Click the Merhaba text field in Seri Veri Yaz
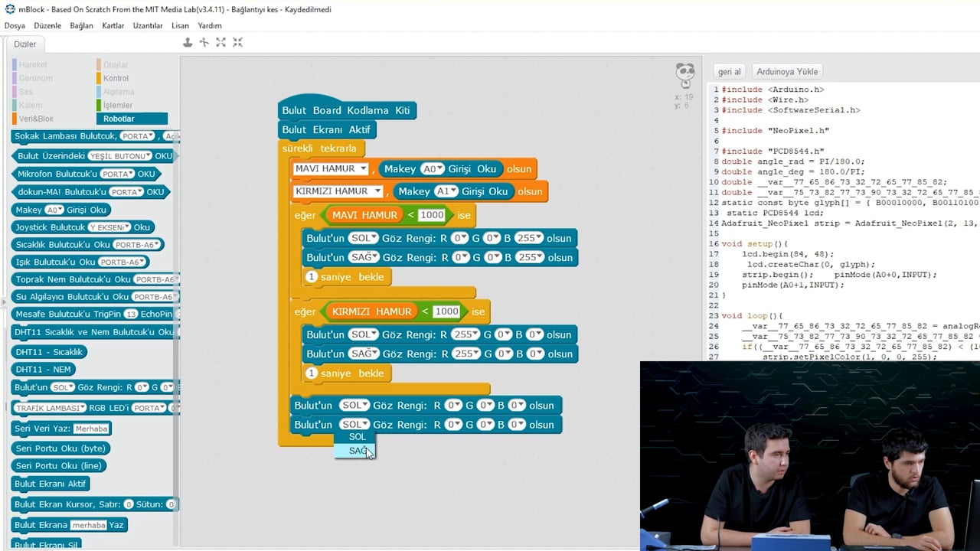Image resolution: width=980 pixels, height=551 pixels. click(x=91, y=429)
